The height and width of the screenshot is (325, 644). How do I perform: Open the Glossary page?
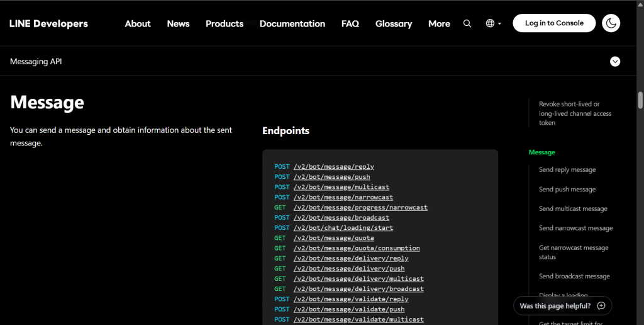click(394, 24)
